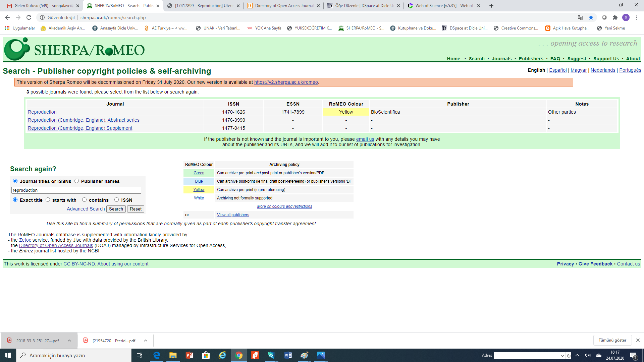644x362 pixels.
Task: Close the Web of Science tab
Action: click(x=479, y=6)
